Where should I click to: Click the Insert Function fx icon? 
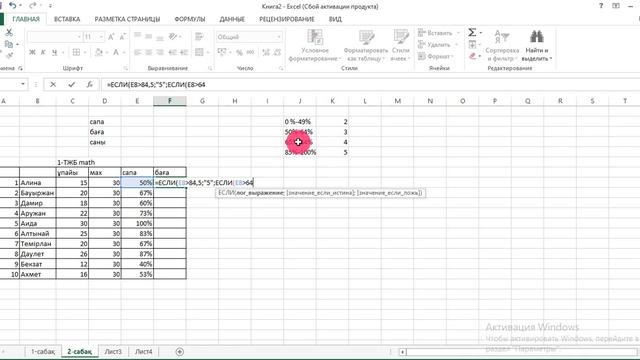click(89, 84)
